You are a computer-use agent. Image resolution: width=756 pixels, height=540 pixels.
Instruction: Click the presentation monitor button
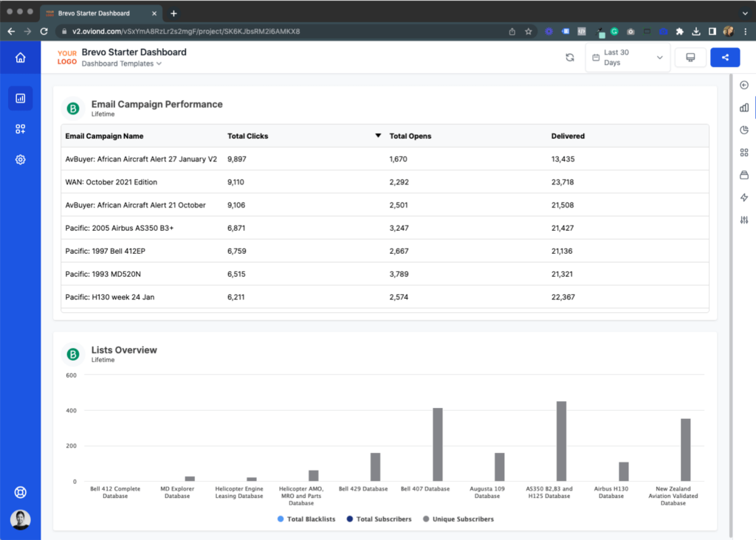tap(690, 58)
